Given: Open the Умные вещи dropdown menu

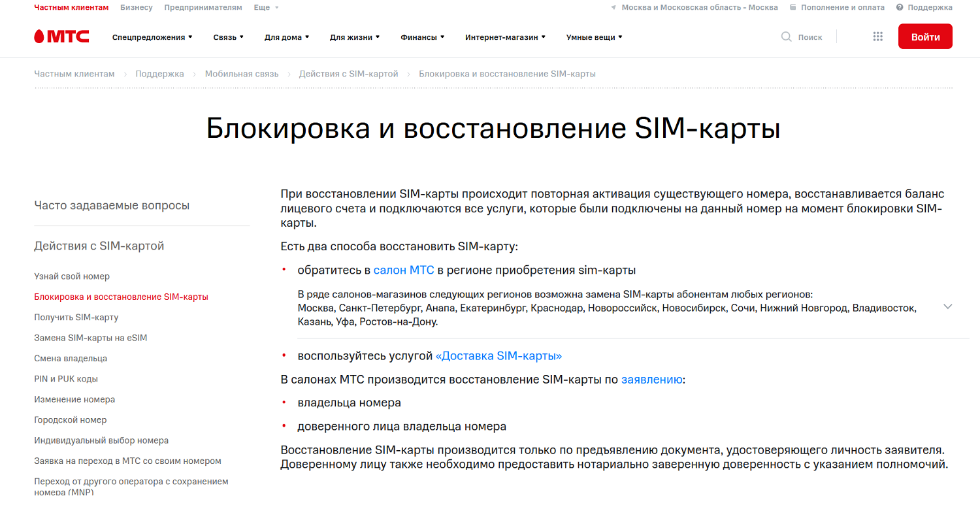Looking at the screenshot, I should click(595, 37).
